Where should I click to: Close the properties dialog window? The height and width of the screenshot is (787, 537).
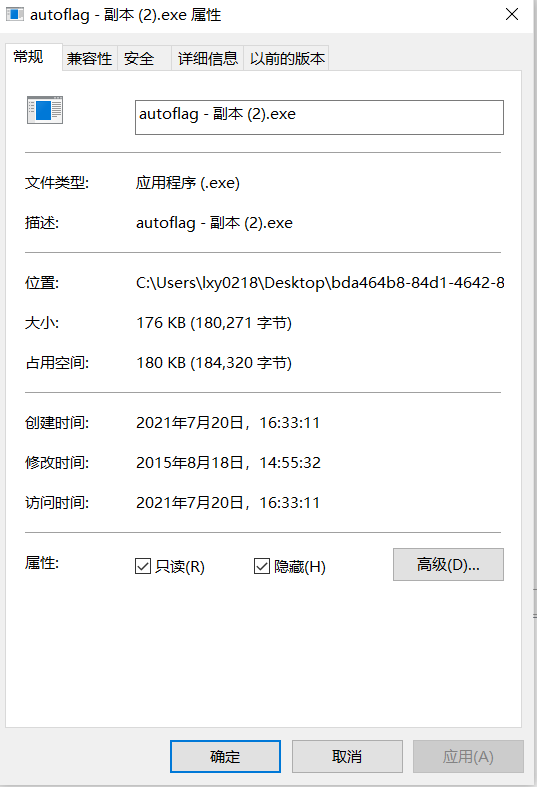(512, 14)
